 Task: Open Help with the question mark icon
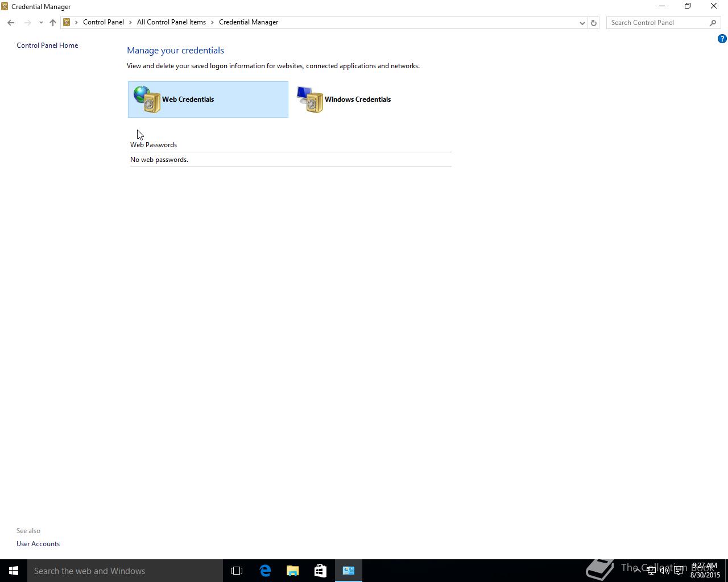pos(722,39)
